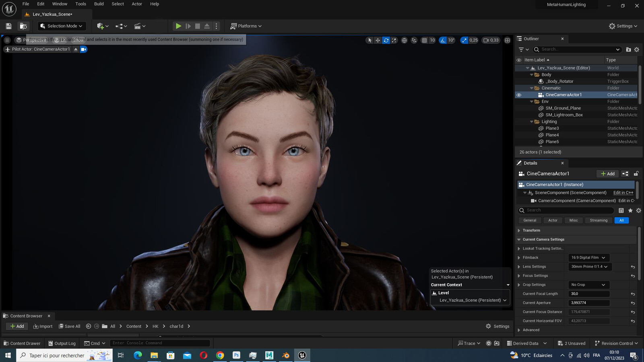This screenshot has width=644, height=362.
Task: Open the viewport options hamburger menu
Action: tap(7, 40)
